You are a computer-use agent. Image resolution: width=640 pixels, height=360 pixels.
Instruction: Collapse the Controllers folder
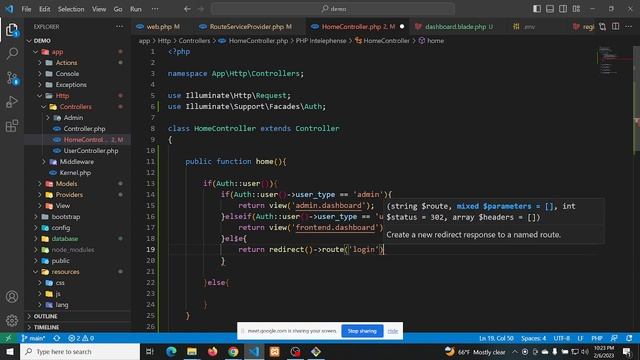pos(44,107)
